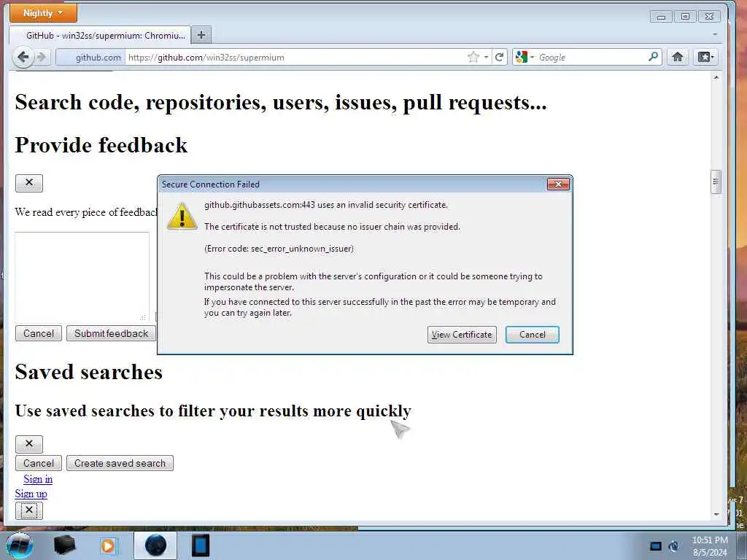
Task: Open the bookmarks menu button
Action: click(705, 57)
